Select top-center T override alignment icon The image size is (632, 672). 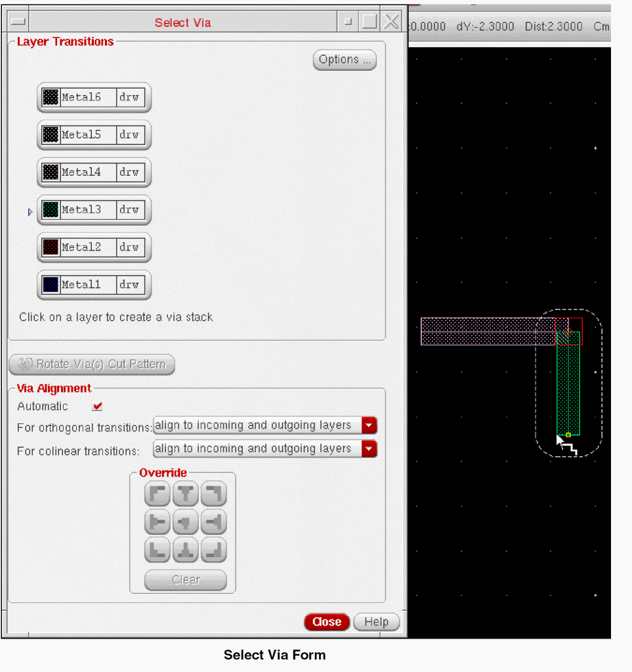coord(186,493)
